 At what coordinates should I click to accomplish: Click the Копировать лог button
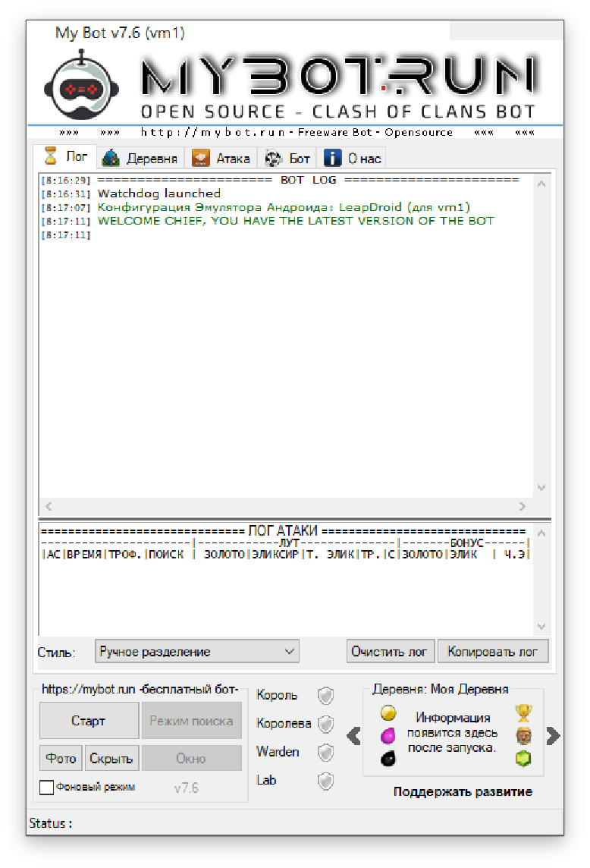tap(493, 652)
